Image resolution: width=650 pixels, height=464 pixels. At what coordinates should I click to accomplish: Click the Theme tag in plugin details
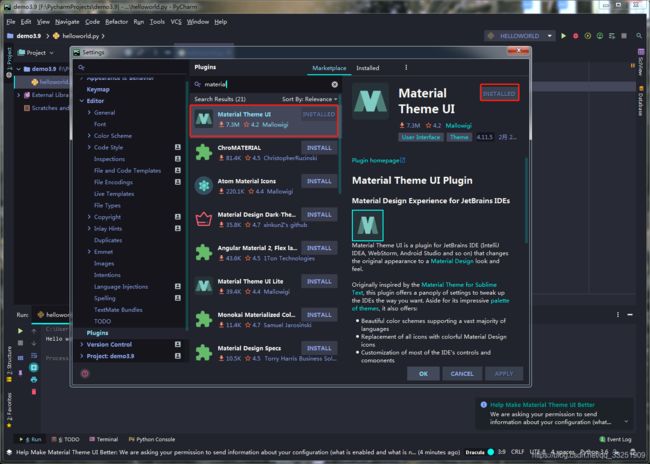coord(459,137)
